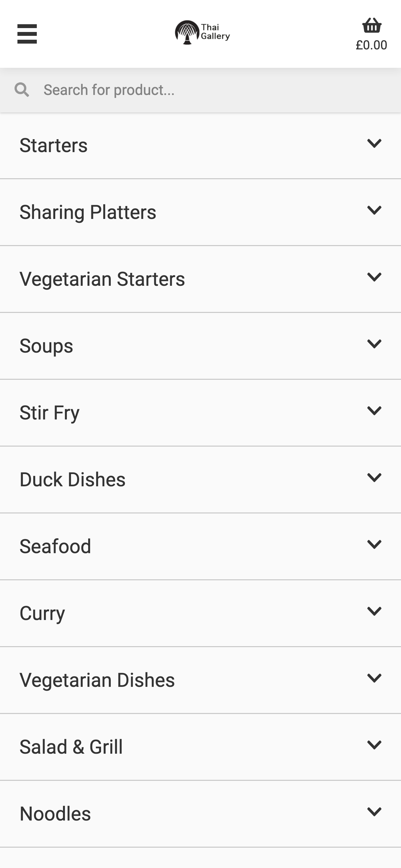Open the Curry category
Screen dimensions: 401x868
pyautogui.click(x=200, y=613)
